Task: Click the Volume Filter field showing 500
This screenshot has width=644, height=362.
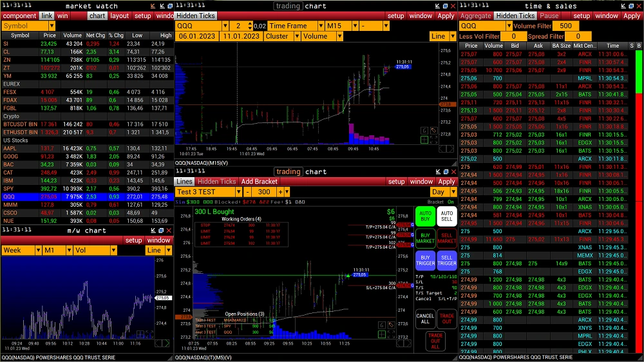Action: [565, 26]
